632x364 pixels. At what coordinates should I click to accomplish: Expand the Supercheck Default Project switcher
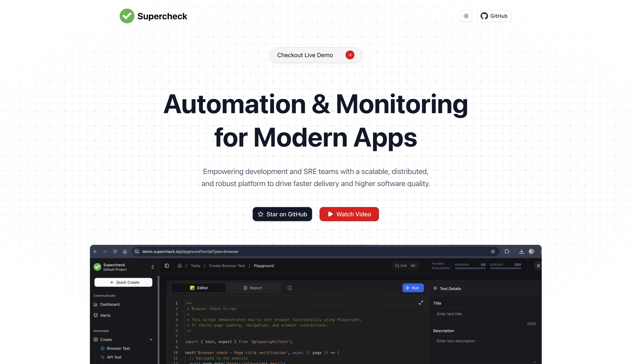pos(153,267)
